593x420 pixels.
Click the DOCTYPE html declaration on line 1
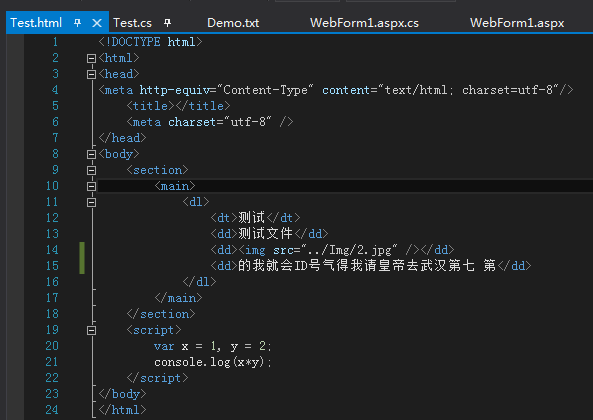tap(150, 42)
